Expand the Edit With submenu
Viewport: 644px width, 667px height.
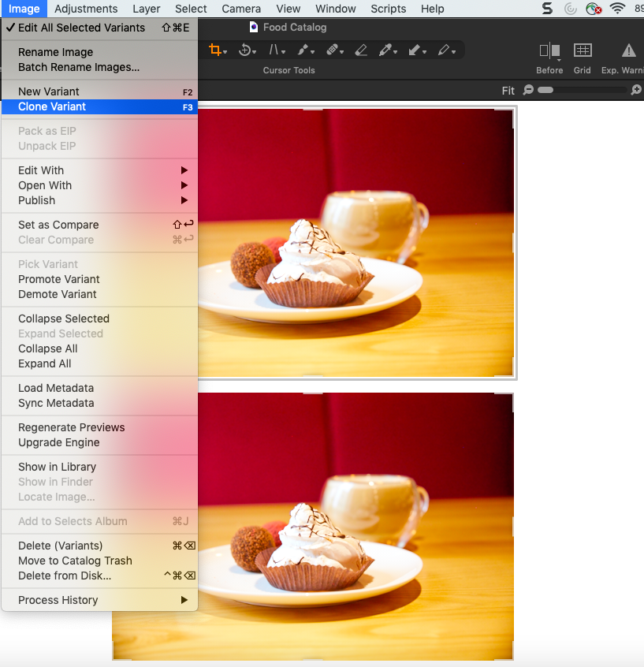pos(99,170)
